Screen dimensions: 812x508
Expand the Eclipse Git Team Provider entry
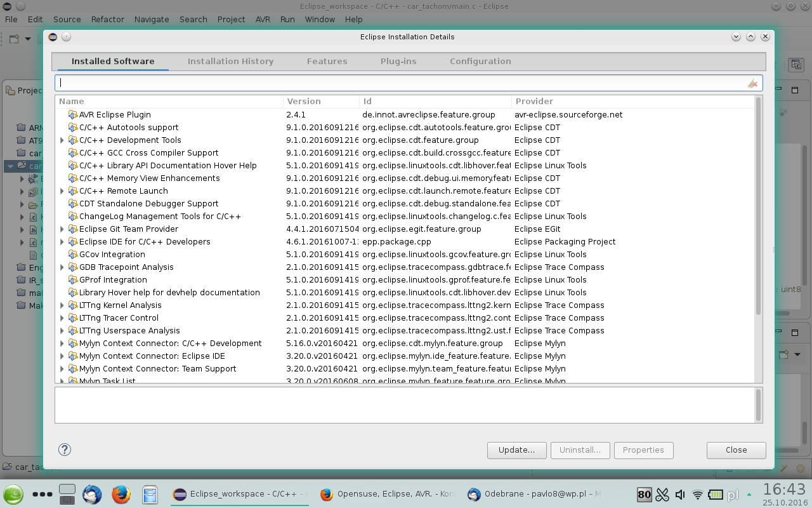(x=62, y=229)
